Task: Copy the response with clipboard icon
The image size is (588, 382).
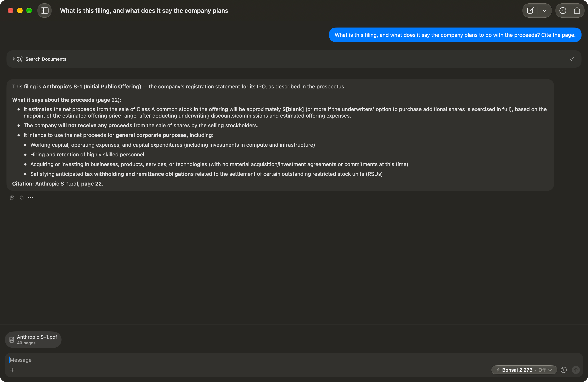Action: [12, 197]
